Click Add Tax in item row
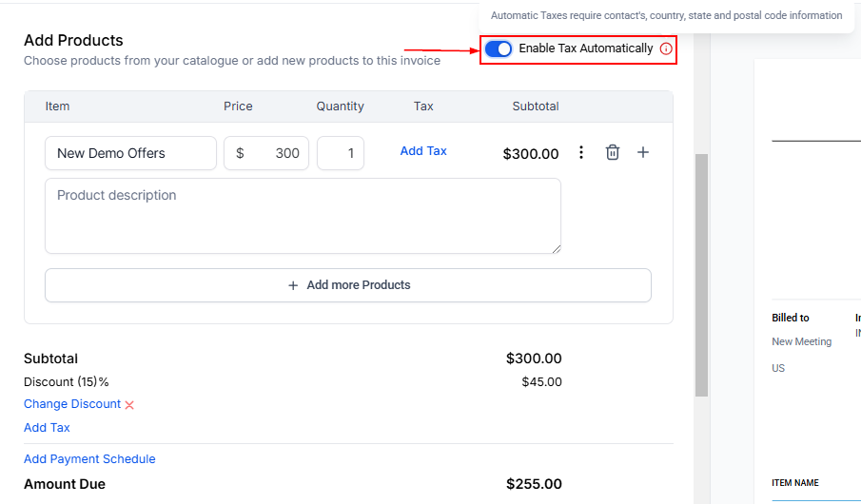The width and height of the screenshot is (861, 504). click(423, 151)
